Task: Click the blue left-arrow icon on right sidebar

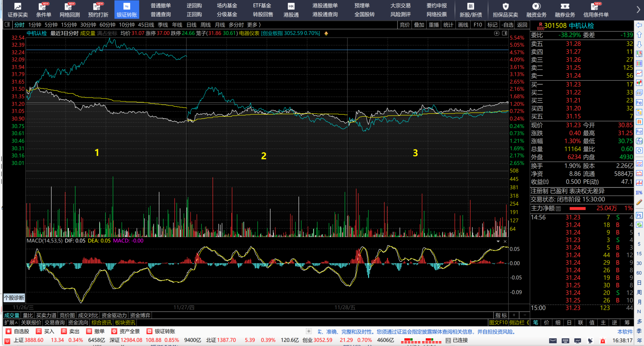Action: 639,25
